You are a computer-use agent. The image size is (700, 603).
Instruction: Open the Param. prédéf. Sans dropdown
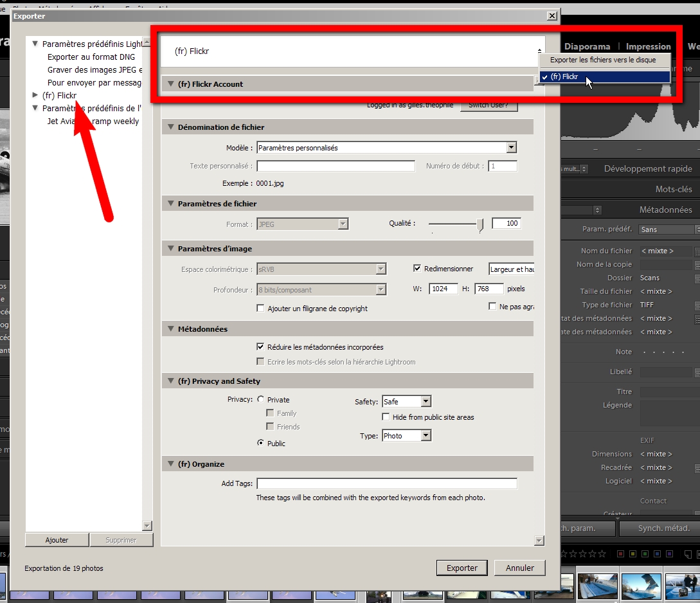coord(669,230)
